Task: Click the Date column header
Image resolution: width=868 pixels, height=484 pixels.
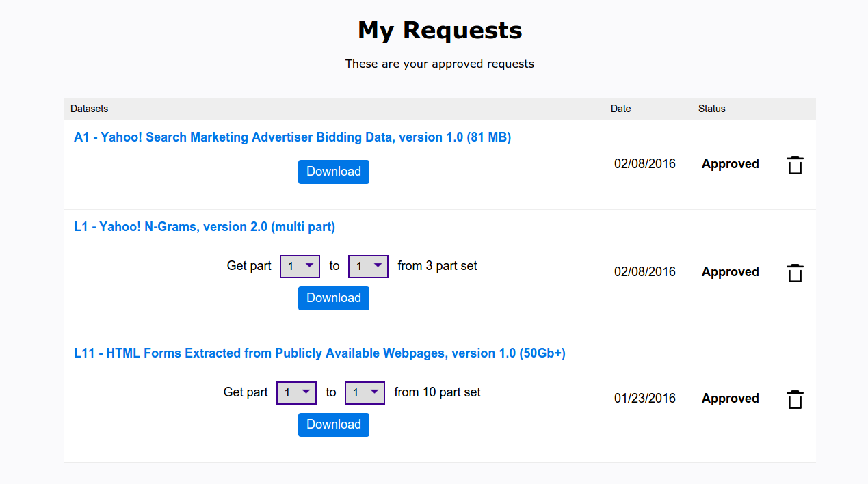Action: (621, 109)
